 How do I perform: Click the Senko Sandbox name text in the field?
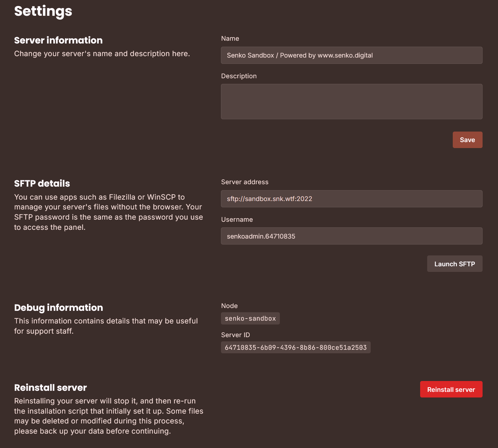[299, 55]
